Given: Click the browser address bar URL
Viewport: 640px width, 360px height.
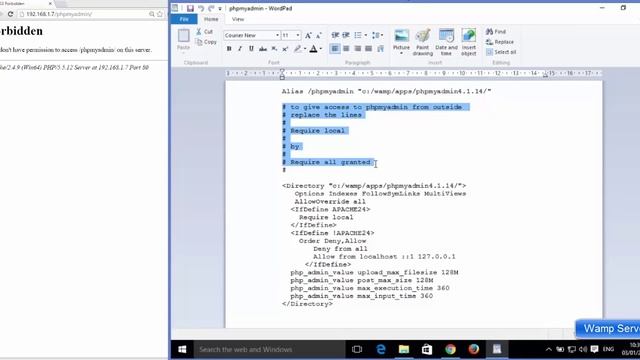Looking at the screenshot, I should 59,14.
